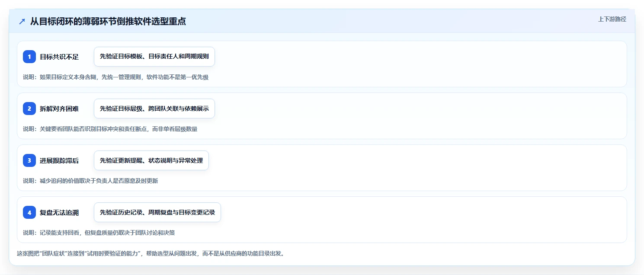The width and height of the screenshot is (644, 275).
Task: Click the footer caption starting 这张图把“团队症状”
Action: point(151,253)
